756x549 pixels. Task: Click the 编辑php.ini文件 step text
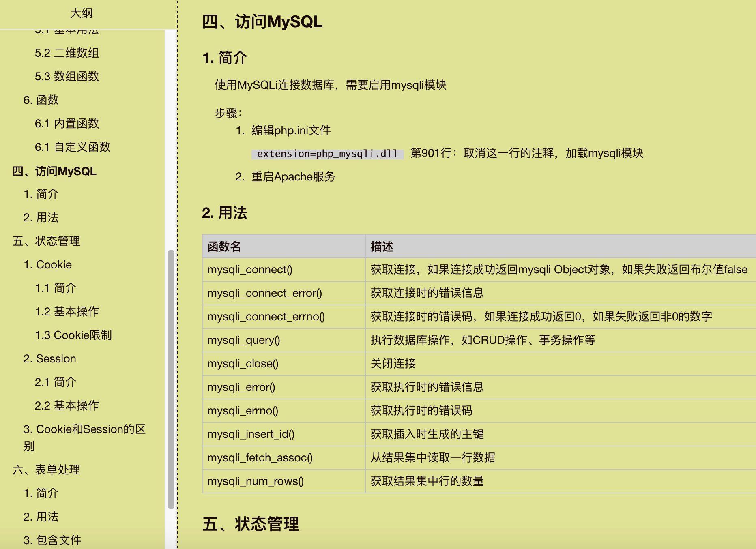[291, 130]
